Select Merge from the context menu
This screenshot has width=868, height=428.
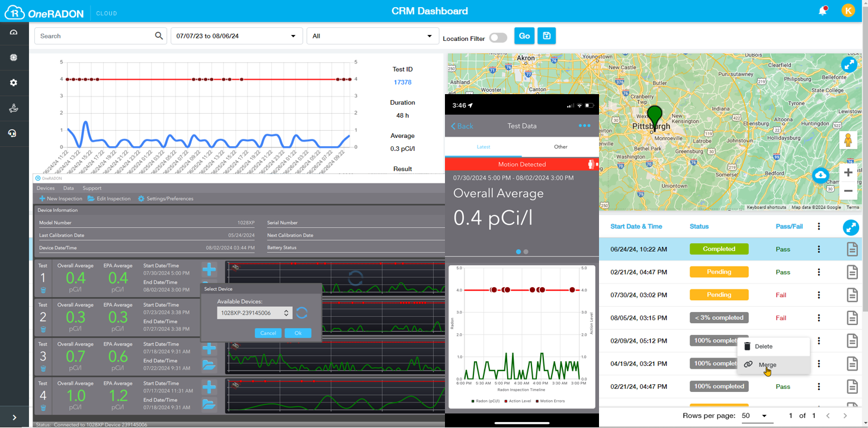(x=767, y=365)
